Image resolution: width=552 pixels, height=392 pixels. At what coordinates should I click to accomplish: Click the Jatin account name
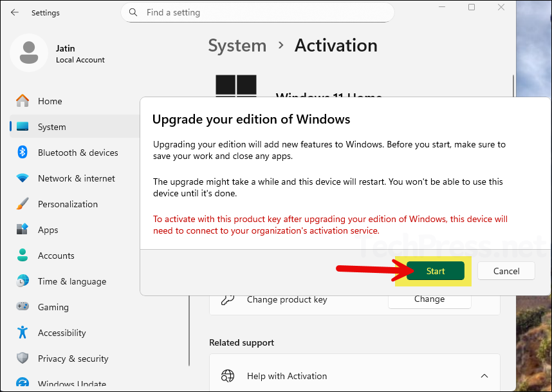(x=66, y=48)
